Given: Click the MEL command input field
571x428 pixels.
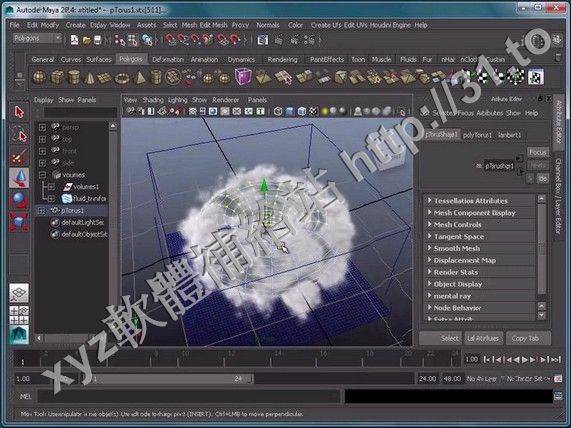Looking at the screenshot, I should 189,396.
